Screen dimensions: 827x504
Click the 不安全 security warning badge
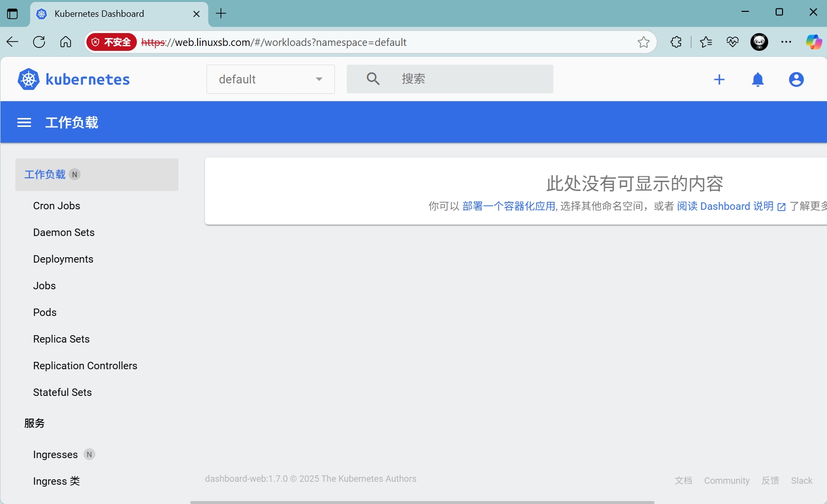[x=112, y=42]
